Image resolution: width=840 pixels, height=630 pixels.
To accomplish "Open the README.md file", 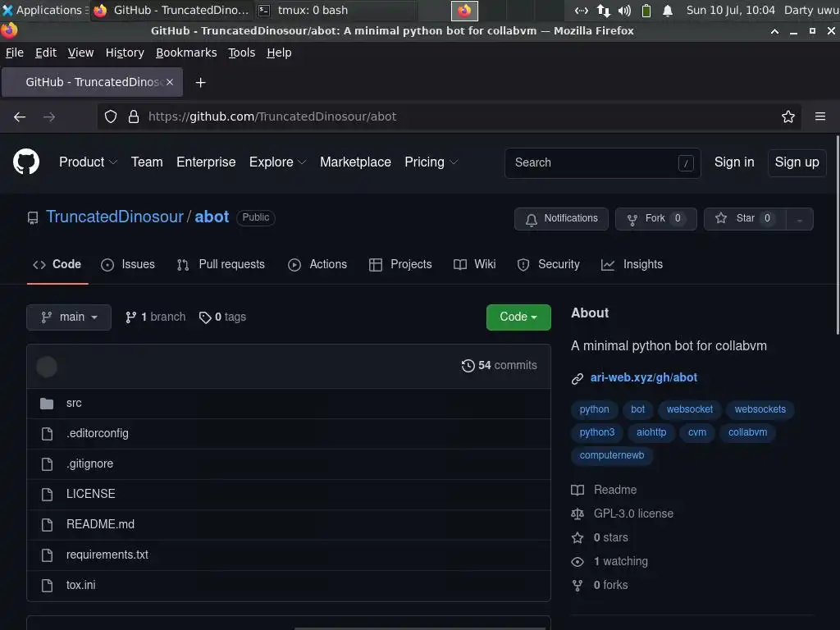I will click(x=100, y=524).
